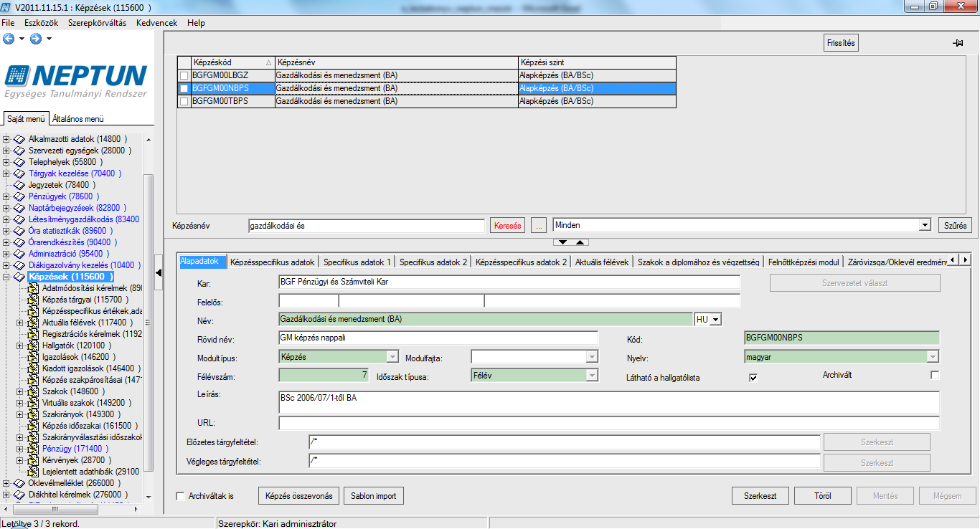
Task: Toggle the Archivált checkbox
Action: point(934,375)
